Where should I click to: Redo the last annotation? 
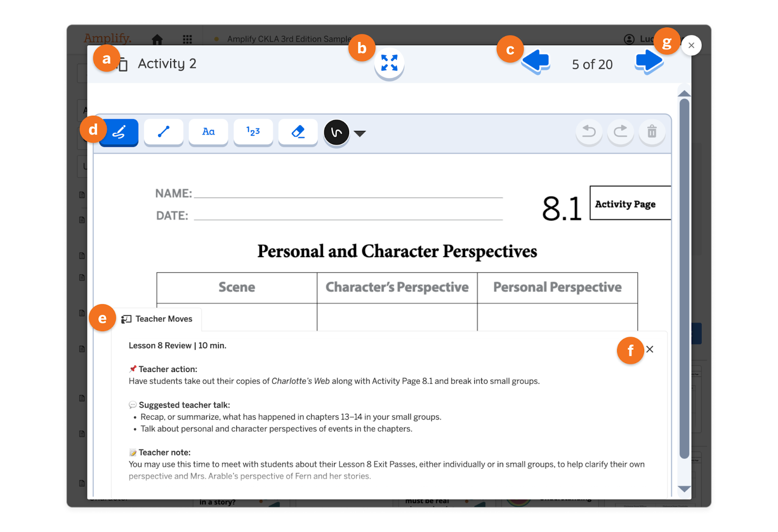click(x=620, y=132)
